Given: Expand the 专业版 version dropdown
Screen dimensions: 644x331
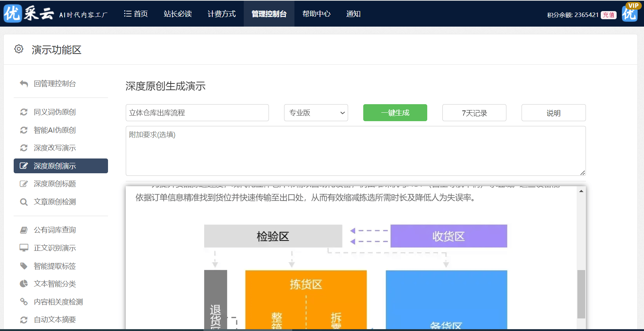Looking at the screenshot, I should click(316, 113).
